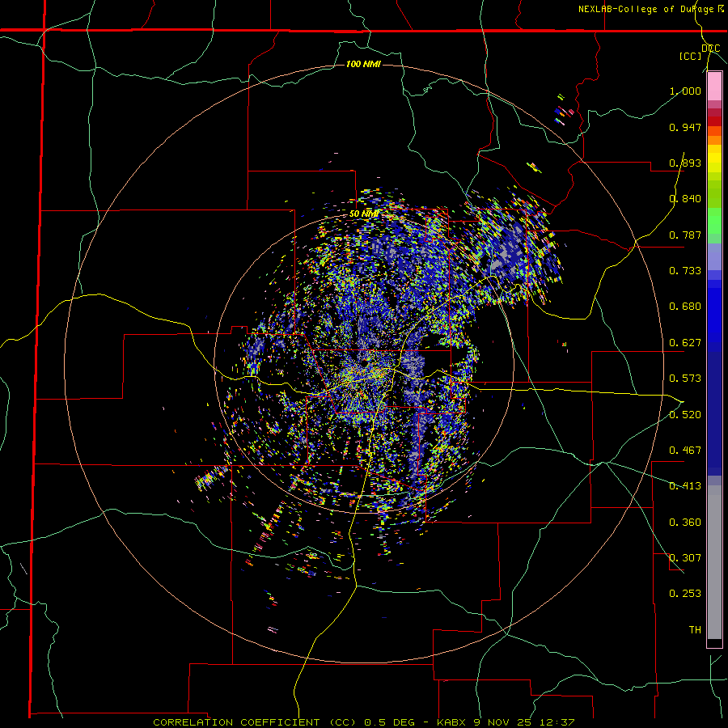Viewport: 728px width, 728px height.
Task: Select the 1.000 value on the scale
Action: click(x=685, y=91)
